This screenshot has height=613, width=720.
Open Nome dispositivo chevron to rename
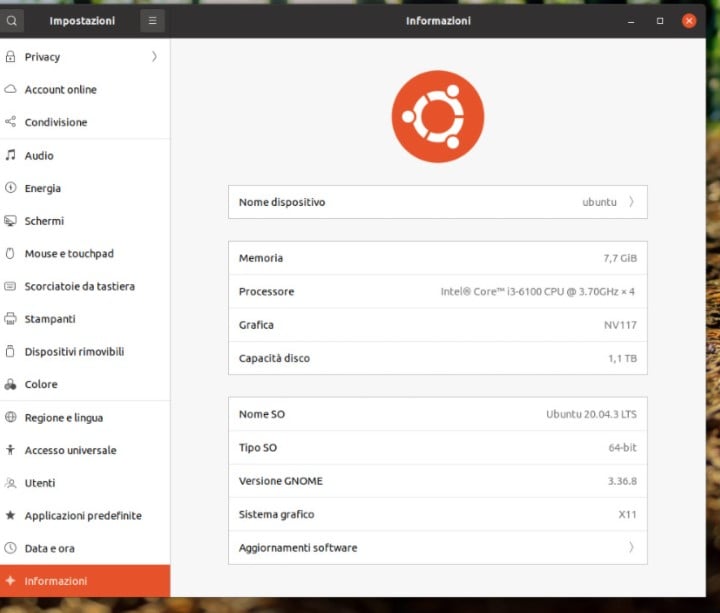[x=631, y=202]
